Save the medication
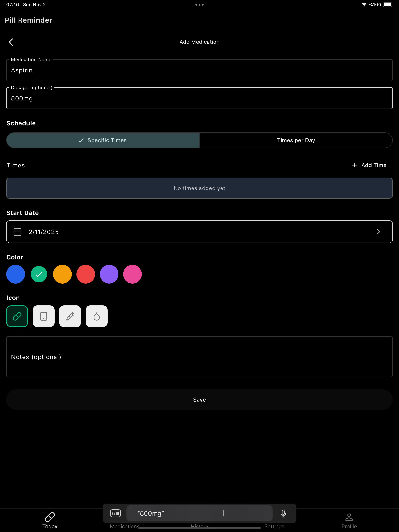 pyautogui.click(x=199, y=399)
